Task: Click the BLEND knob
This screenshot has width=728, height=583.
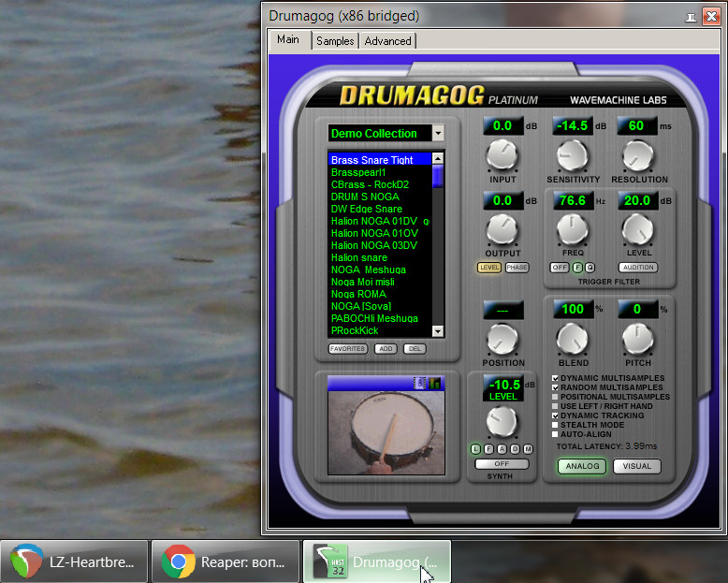Action: 573,340
